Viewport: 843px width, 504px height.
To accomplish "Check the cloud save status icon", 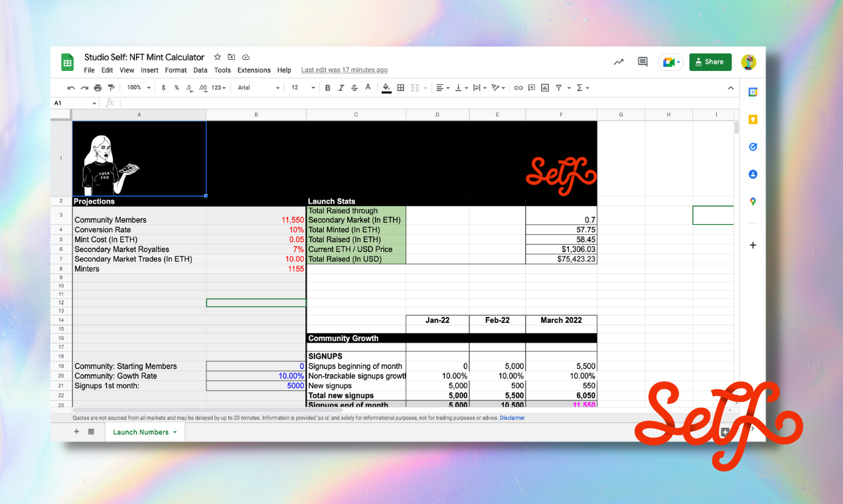I will tap(246, 57).
